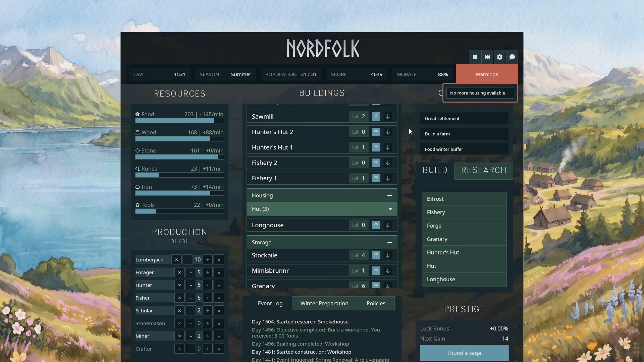This screenshot has width=644, height=362.
Task: Clear Hunter workers with × button
Action: coord(179,285)
